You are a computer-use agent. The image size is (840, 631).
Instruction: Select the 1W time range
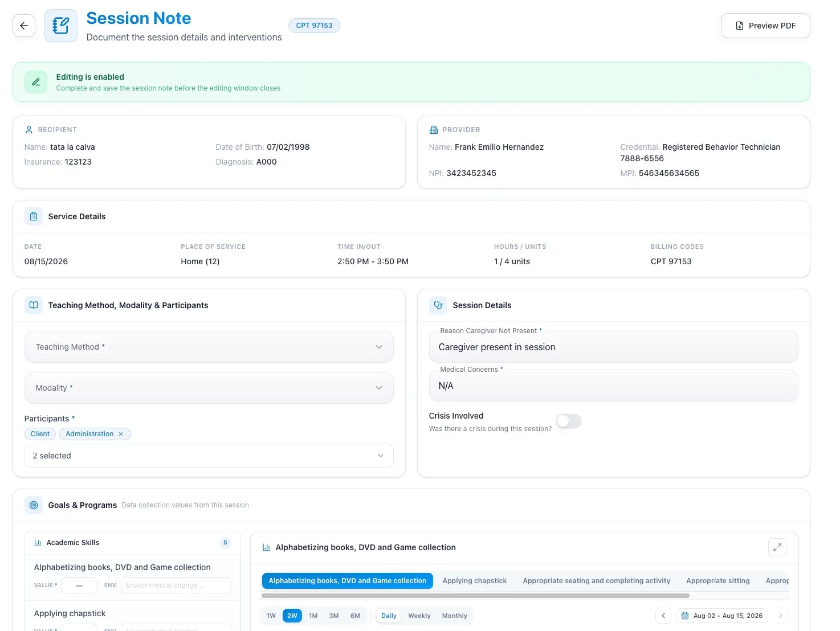(x=271, y=616)
